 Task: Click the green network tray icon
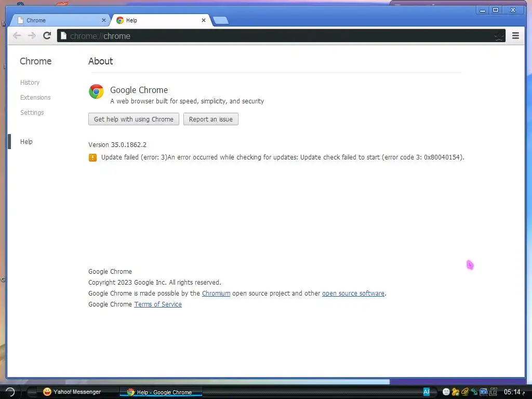tap(474, 392)
